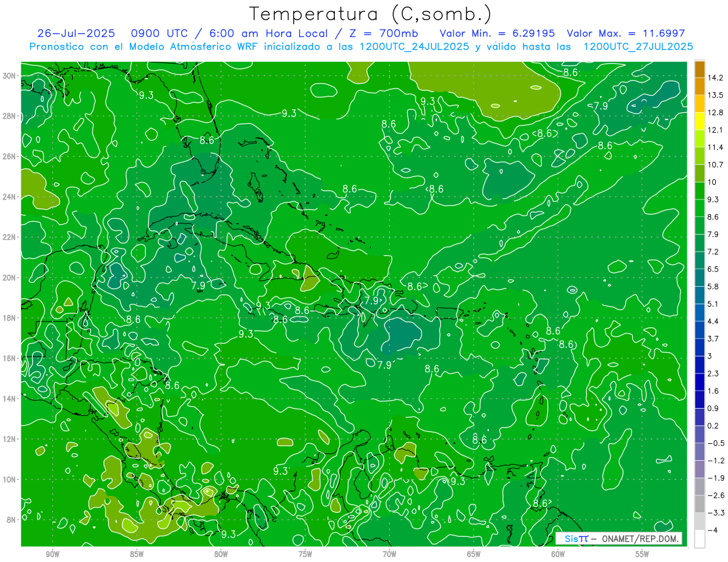Click the "70W" longitude axis label
This screenshot has width=728, height=562.
click(x=389, y=555)
